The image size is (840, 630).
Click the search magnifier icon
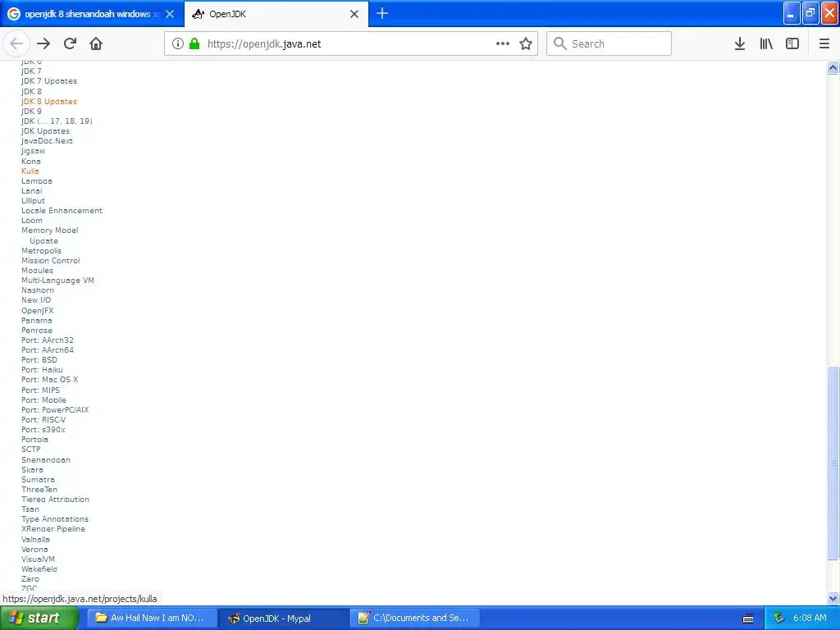coord(559,43)
